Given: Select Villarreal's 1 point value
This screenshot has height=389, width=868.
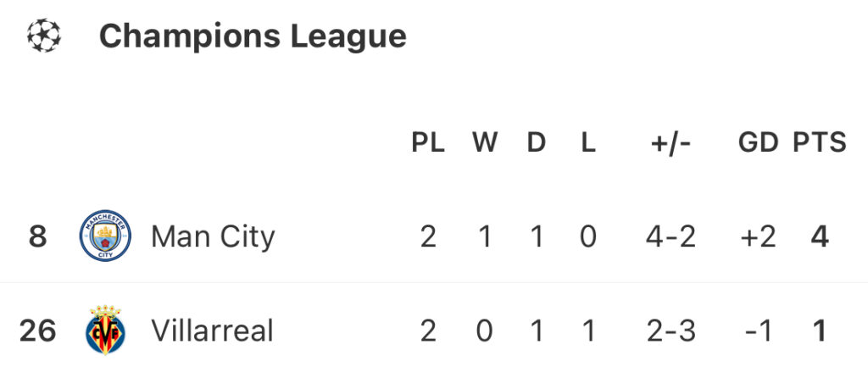Looking at the screenshot, I should (x=819, y=330).
